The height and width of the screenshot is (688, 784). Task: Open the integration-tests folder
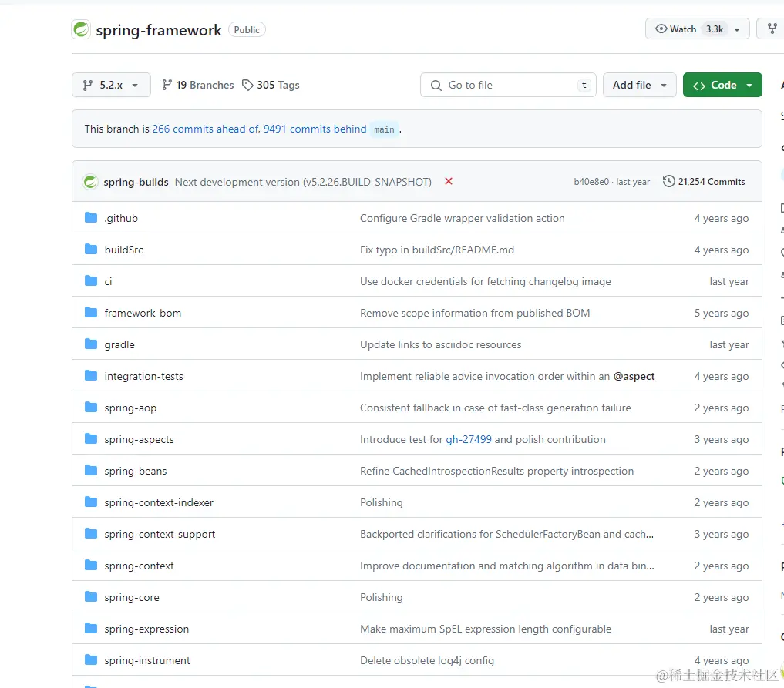[143, 376]
